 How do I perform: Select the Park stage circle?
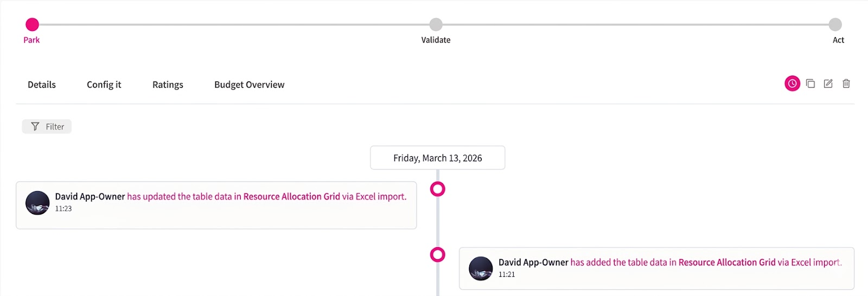[x=33, y=24]
